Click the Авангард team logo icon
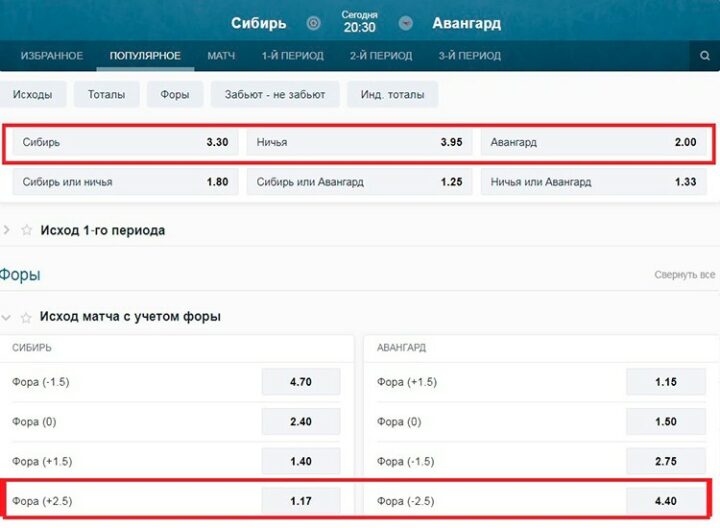Image resolution: width=720 pixels, height=528 pixels. [405, 23]
